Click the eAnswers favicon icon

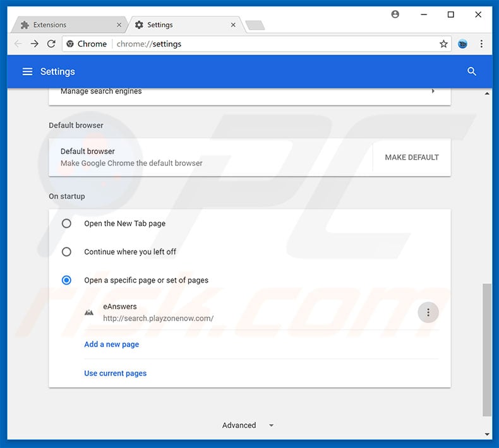click(89, 312)
